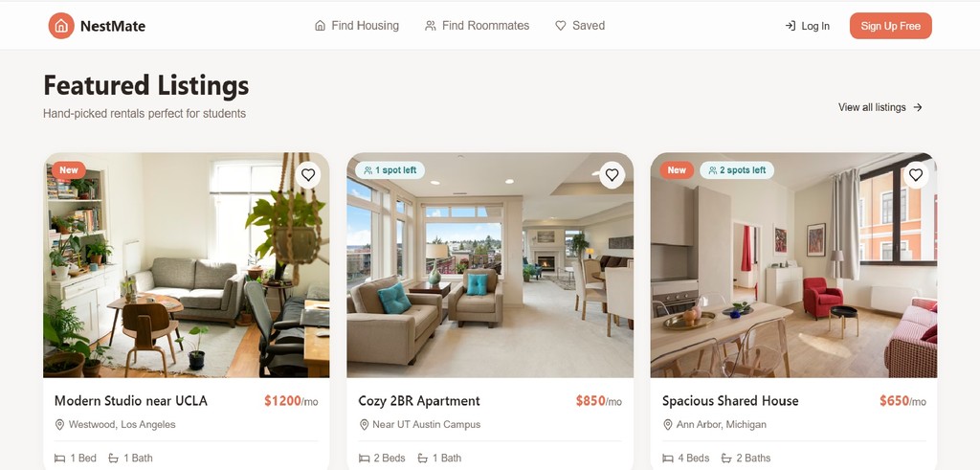
Task: Open the Modern Studio near UCLA photo
Action: click(x=187, y=265)
